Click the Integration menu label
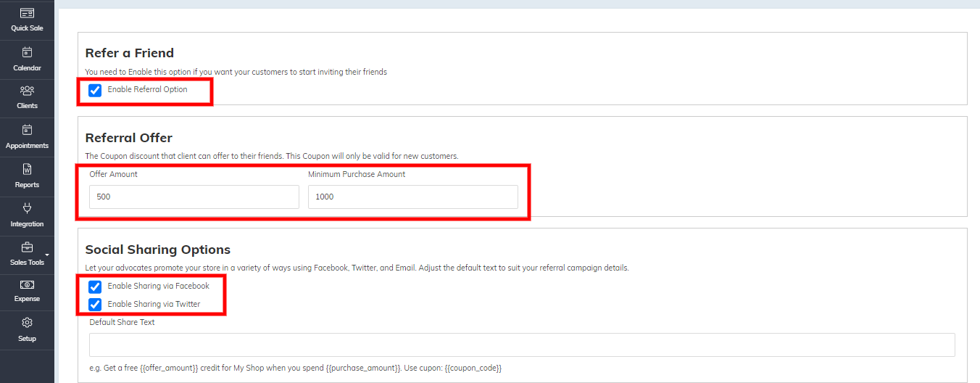This screenshot has width=980, height=383. pyautogui.click(x=27, y=224)
